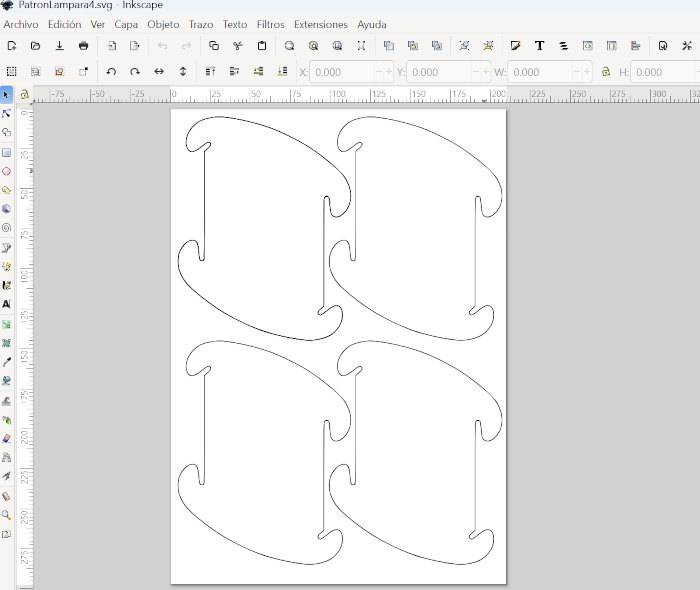Screen dimensions: 700x590
Task: Flip selection horizontally
Action: pos(159,72)
